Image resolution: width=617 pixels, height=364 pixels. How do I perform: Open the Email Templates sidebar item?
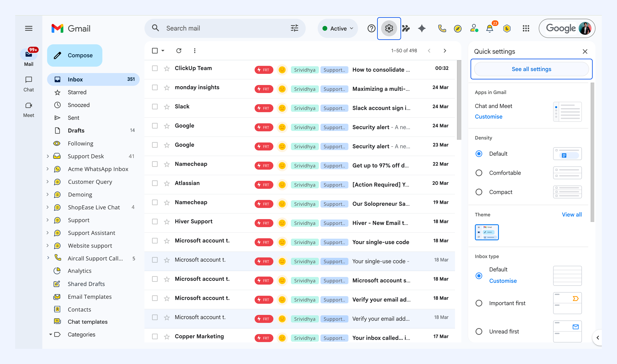pyautogui.click(x=93, y=297)
